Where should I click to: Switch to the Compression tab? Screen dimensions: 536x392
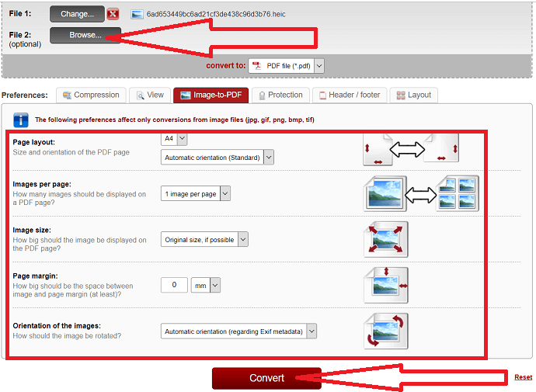[x=91, y=95]
